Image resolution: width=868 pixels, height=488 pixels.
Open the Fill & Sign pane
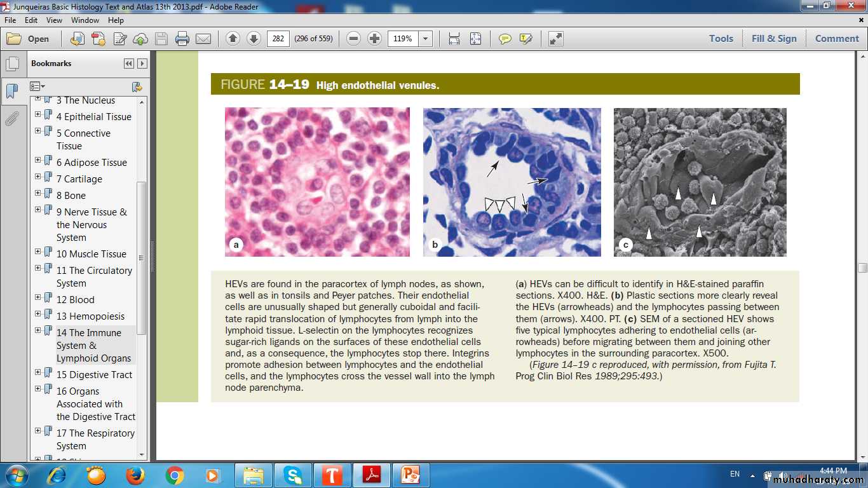point(773,38)
